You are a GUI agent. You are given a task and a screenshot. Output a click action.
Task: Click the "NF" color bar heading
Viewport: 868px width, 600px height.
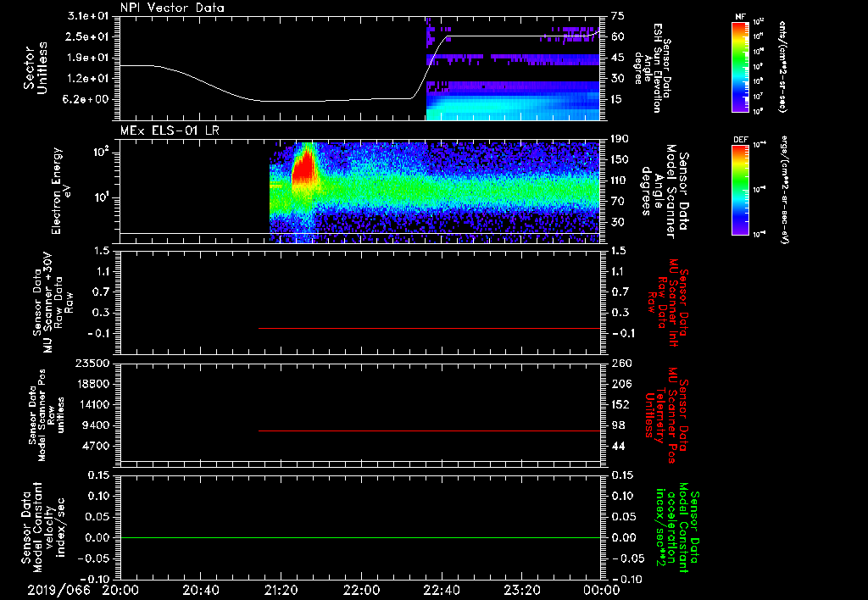pyautogui.click(x=741, y=17)
